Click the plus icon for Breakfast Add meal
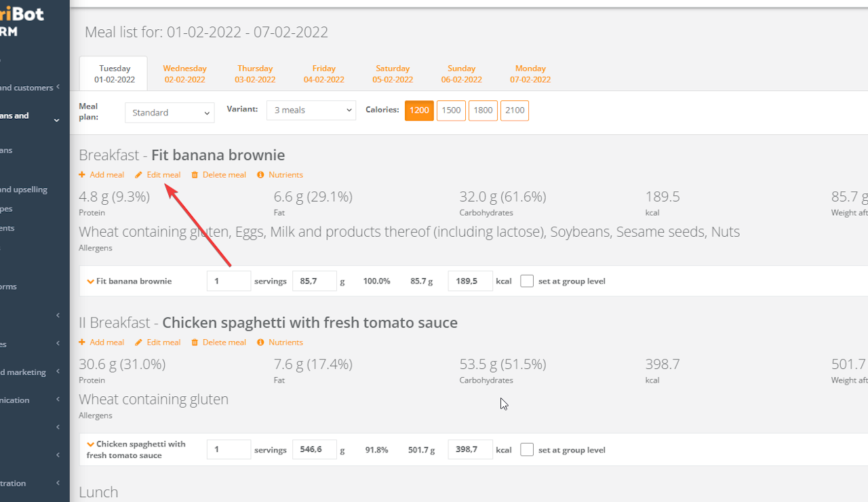868x502 pixels. pos(82,175)
